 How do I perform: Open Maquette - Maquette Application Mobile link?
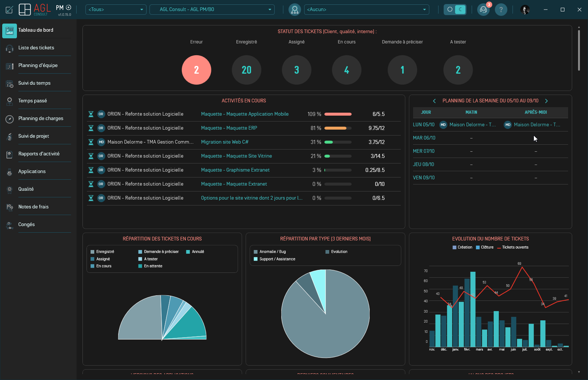245,114
